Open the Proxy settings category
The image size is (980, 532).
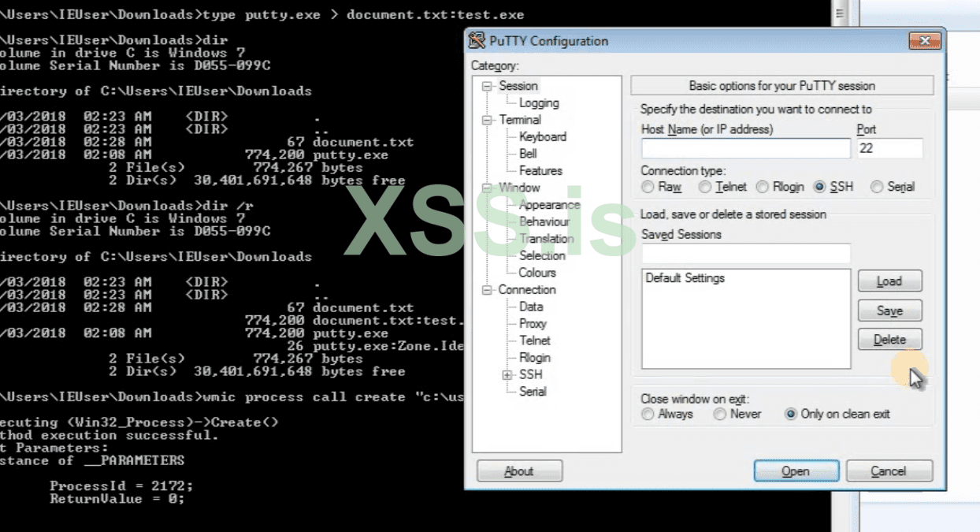coord(533,324)
